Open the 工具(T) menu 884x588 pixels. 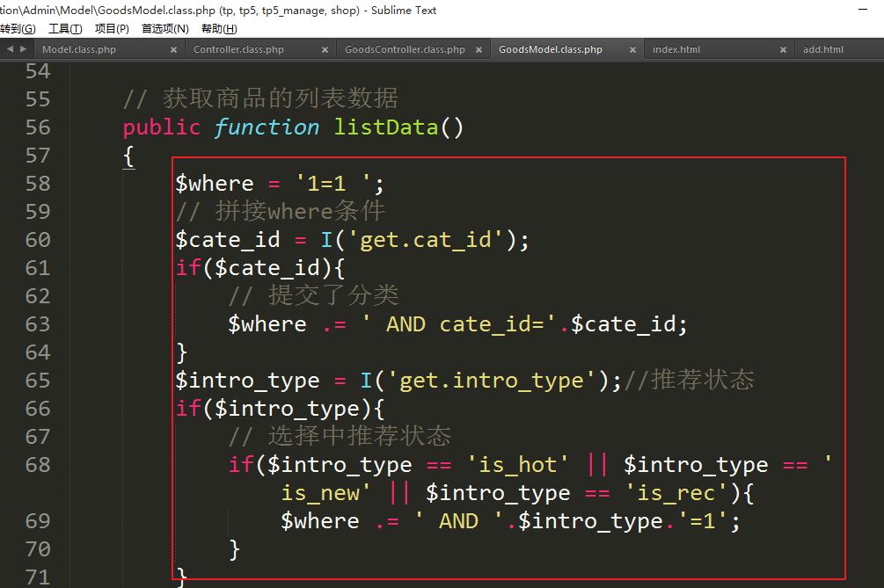tap(65, 29)
